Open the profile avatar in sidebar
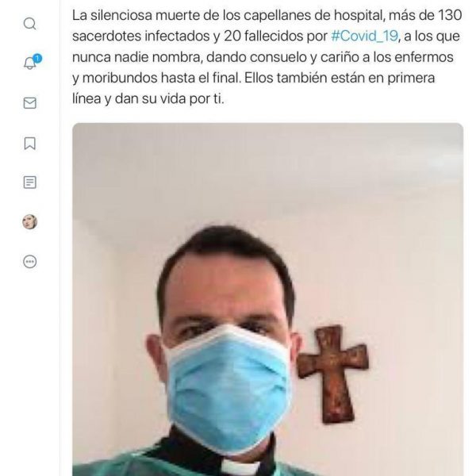Image resolution: width=476 pixels, height=476 pixels. coord(30,221)
